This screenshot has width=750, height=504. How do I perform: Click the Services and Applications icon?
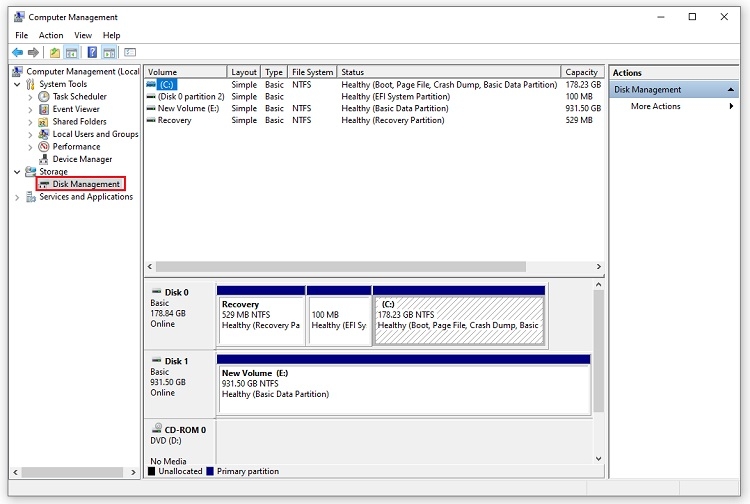coord(31,197)
